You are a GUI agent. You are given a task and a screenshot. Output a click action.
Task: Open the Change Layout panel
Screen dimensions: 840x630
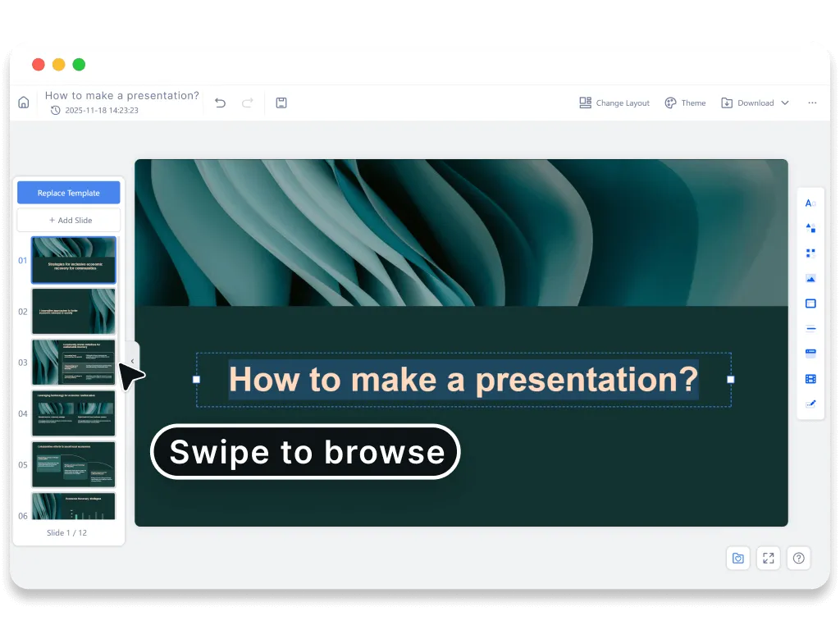click(x=614, y=103)
